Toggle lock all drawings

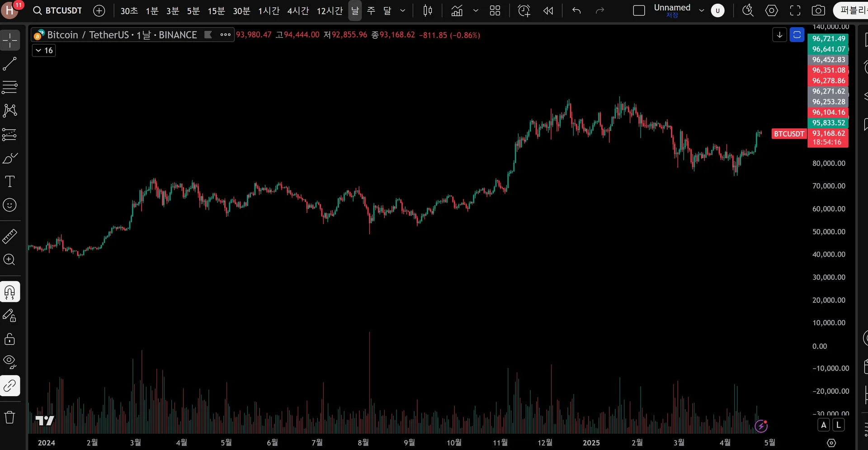pyautogui.click(x=10, y=339)
